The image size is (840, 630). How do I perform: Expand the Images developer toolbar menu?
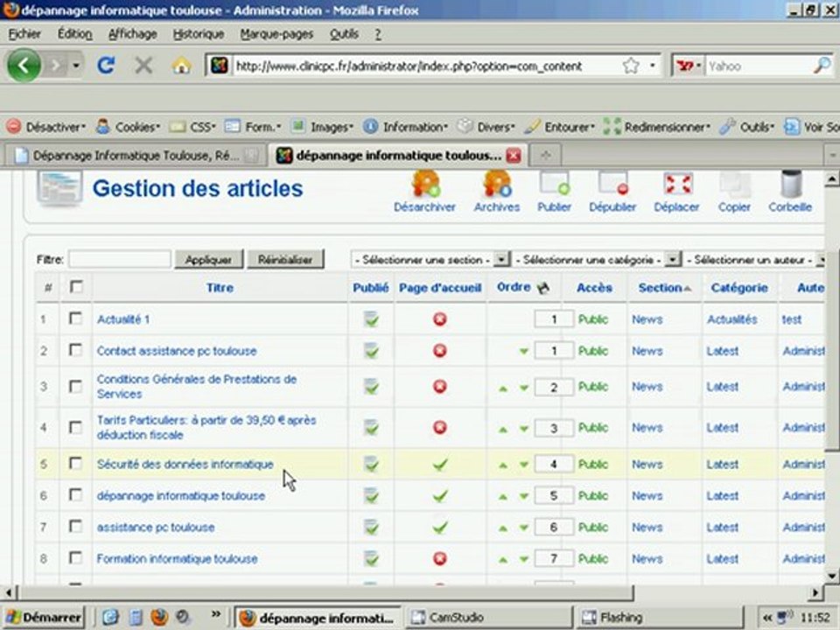322,127
